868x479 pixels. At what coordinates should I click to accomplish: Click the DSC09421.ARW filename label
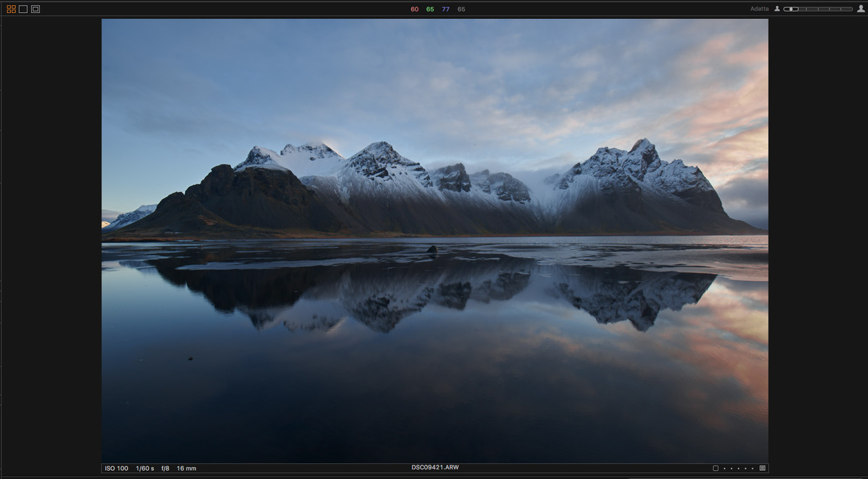pyautogui.click(x=435, y=467)
